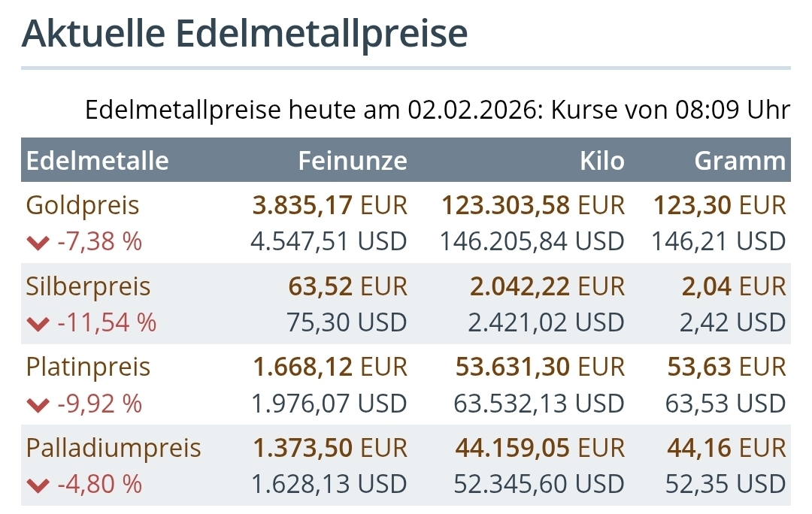The image size is (812, 514).
Task: Click the down arrow next to -11,54 %
Action: pos(38,324)
